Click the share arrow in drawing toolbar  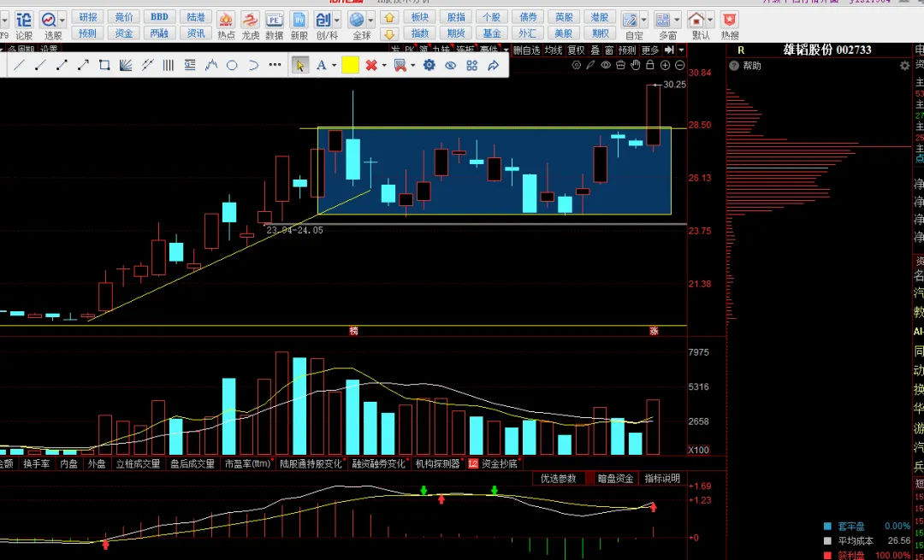(494, 65)
